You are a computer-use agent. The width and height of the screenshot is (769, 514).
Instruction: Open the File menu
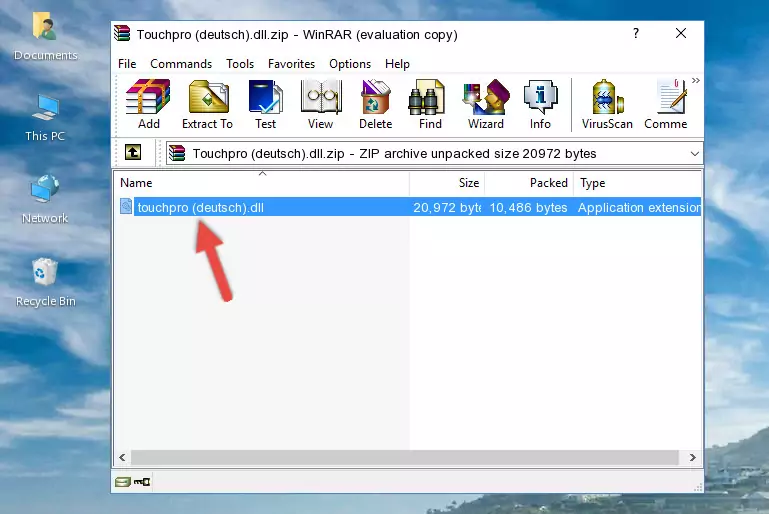coord(127,64)
